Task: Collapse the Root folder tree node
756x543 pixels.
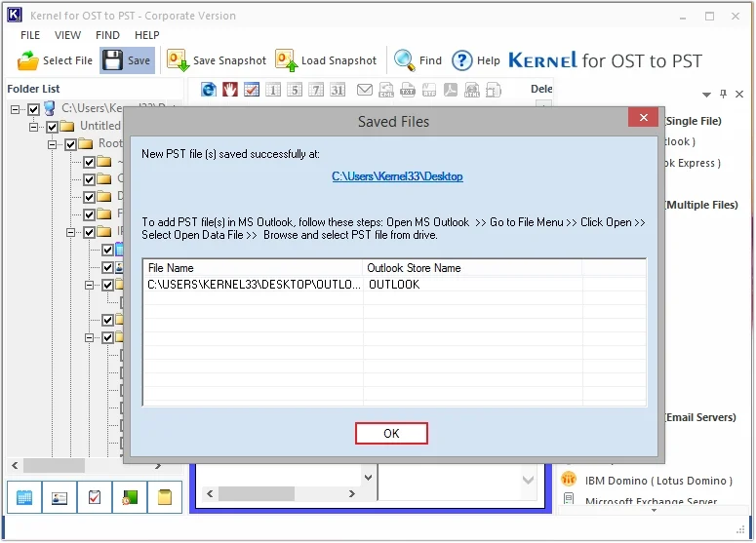Action: [x=53, y=144]
